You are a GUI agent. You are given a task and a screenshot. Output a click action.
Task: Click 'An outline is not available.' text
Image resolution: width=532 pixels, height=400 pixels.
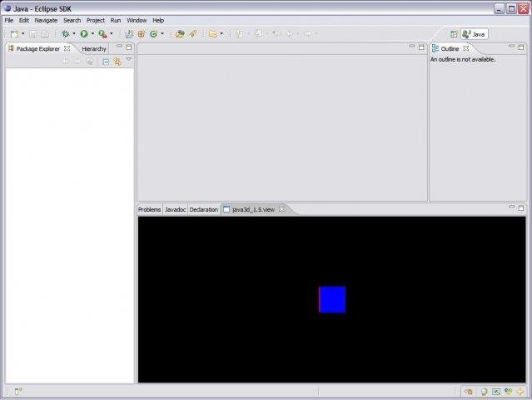click(463, 59)
